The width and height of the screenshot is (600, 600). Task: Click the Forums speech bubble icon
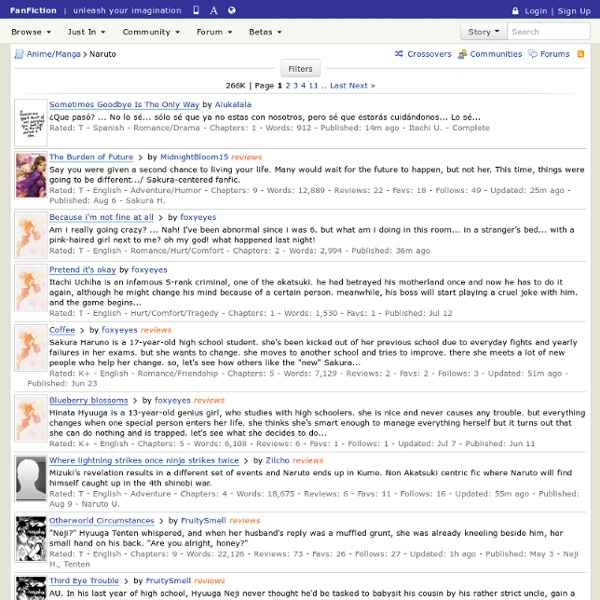[533, 54]
